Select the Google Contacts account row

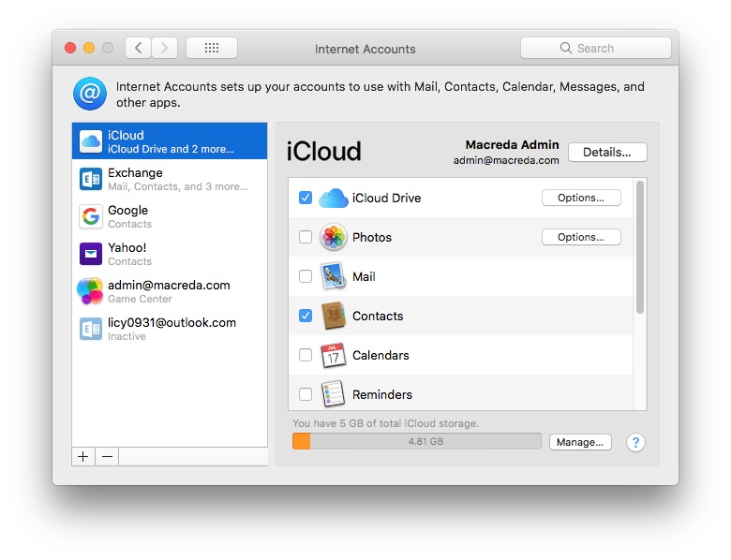click(x=170, y=216)
